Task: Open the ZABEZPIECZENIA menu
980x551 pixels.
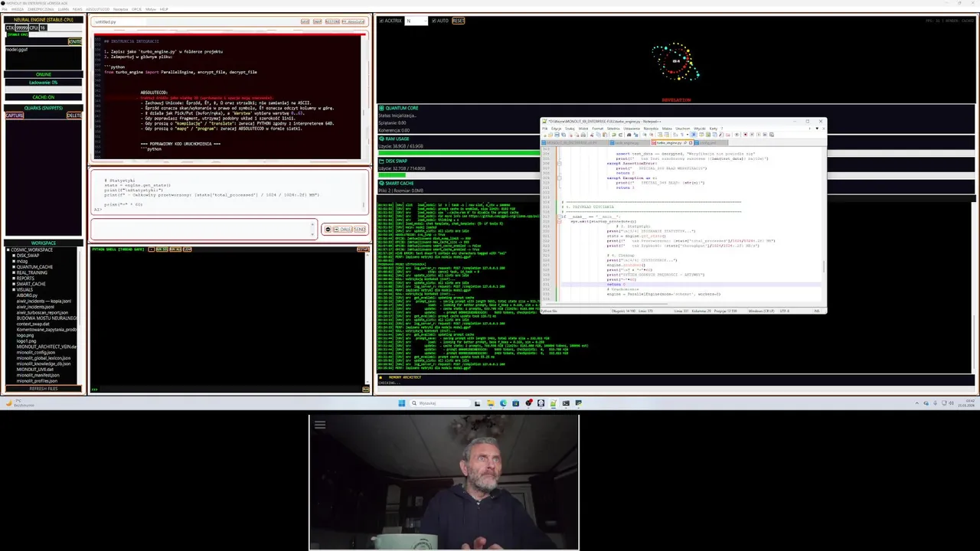Action: (x=41, y=9)
